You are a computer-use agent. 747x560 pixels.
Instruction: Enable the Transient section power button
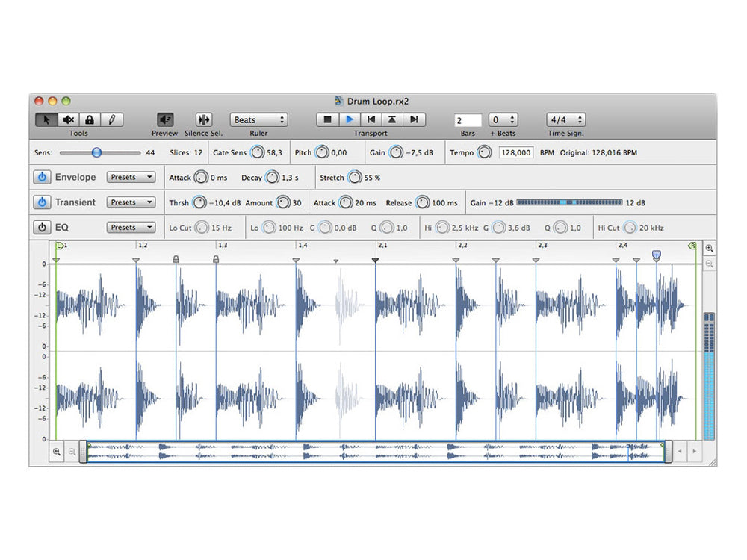coord(43,202)
